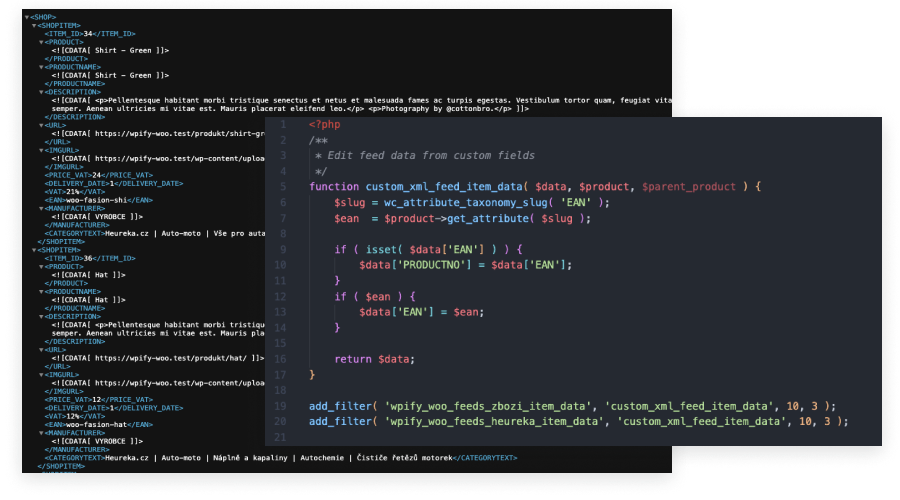Collapse the DESCRIPTION node of item 34

coord(41,92)
